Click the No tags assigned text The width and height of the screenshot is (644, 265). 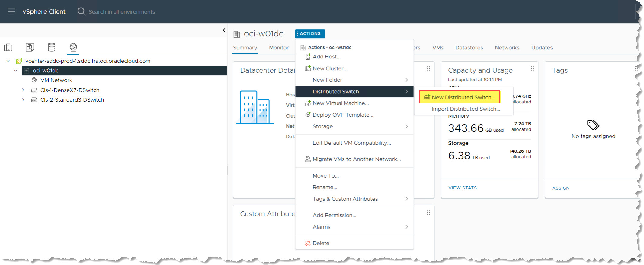tap(593, 136)
